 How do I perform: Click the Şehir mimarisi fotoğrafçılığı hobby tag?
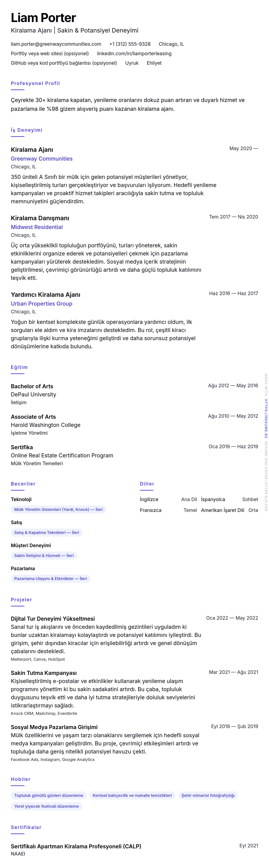click(x=208, y=795)
